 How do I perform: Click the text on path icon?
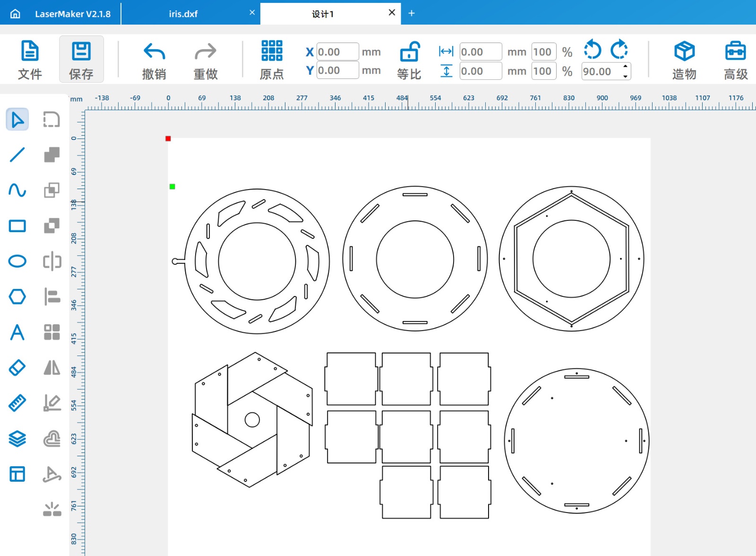click(x=52, y=474)
